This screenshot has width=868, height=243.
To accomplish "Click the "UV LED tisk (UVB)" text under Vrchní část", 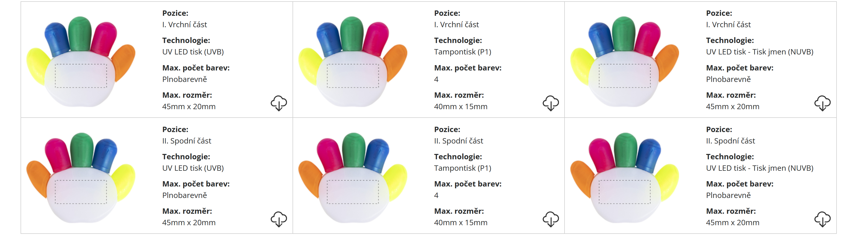I will pos(193,52).
